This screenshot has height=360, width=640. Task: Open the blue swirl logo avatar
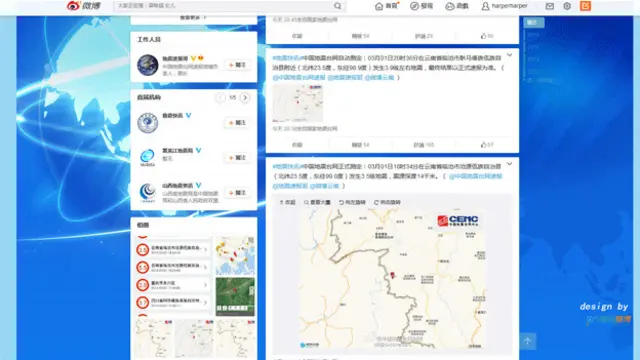[147, 158]
